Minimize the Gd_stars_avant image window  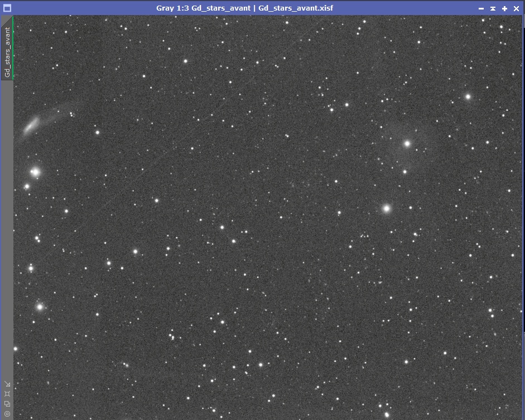coord(480,8)
